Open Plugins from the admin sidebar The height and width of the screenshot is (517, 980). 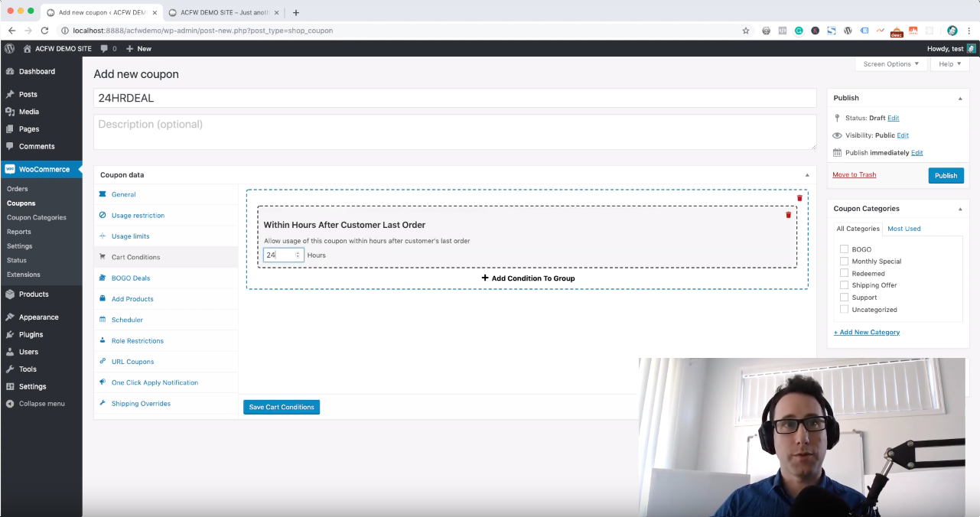coord(31,334)
